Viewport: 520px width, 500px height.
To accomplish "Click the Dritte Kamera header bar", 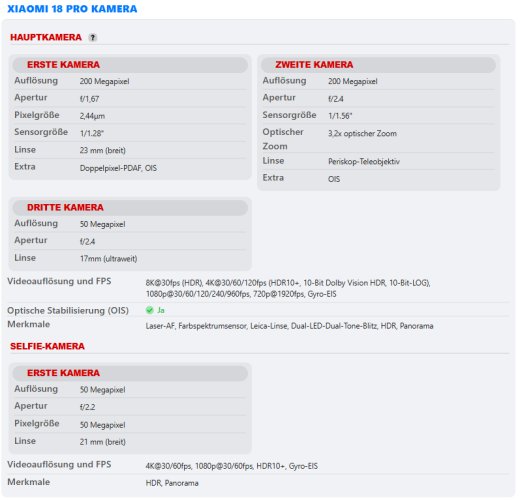I will (130, 208).
